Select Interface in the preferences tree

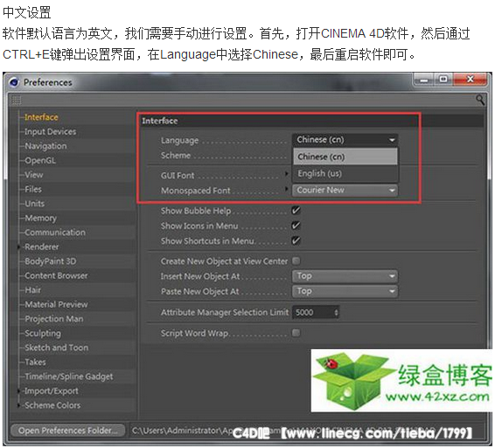[x=41, y=117]
